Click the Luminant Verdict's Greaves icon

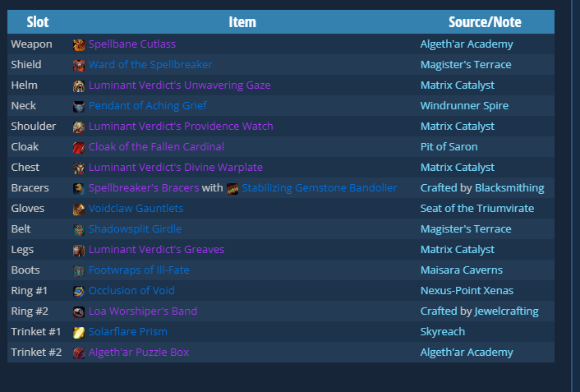pyautogui.click(x=78, y=250)
